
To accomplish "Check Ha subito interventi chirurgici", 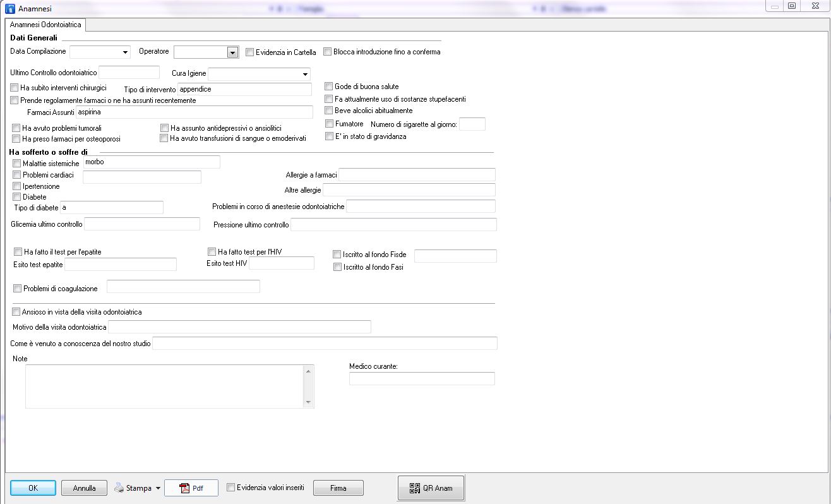I will coord(15,88).
